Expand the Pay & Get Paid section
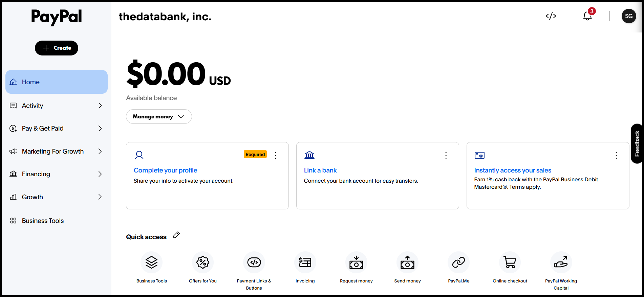Screen dimensions: 644x297 click(57, 128)
